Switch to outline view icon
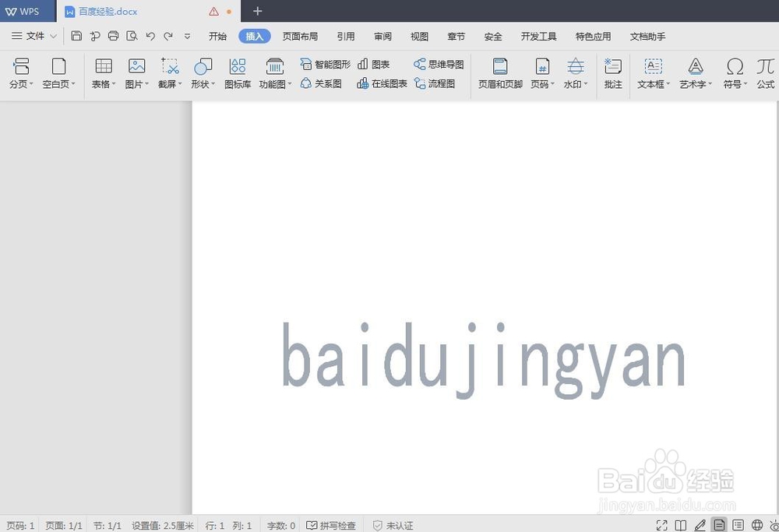The width and height of the screenshot is (779, 532). (x=738, y=525)
